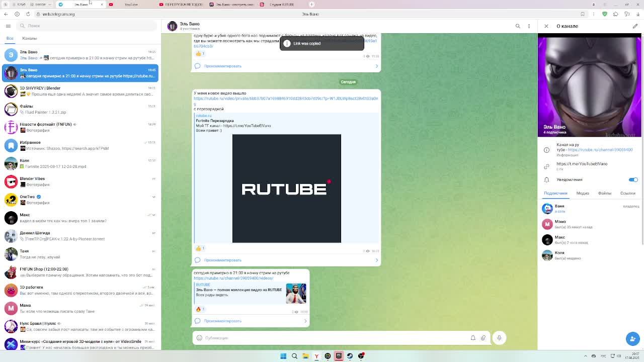644x362 pixels.
Task: Select subscriber Коля in the subscribers list
Action: point(590,255)
